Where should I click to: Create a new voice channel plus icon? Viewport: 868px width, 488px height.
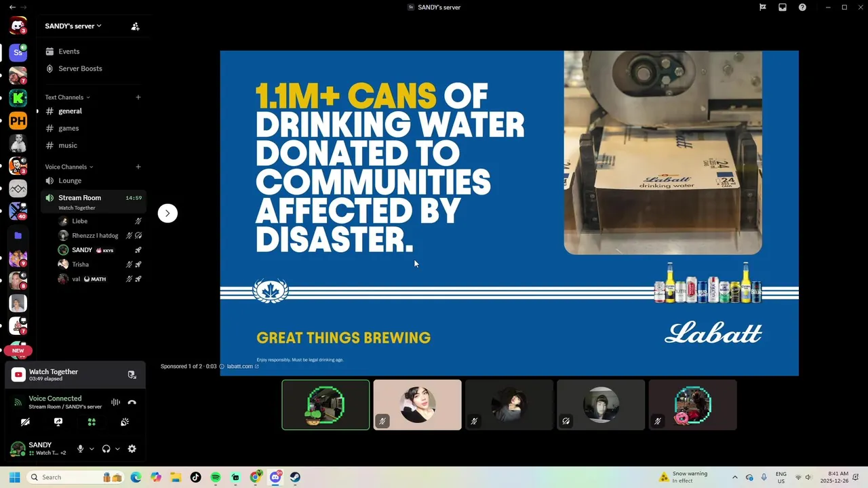pos(138,167)
